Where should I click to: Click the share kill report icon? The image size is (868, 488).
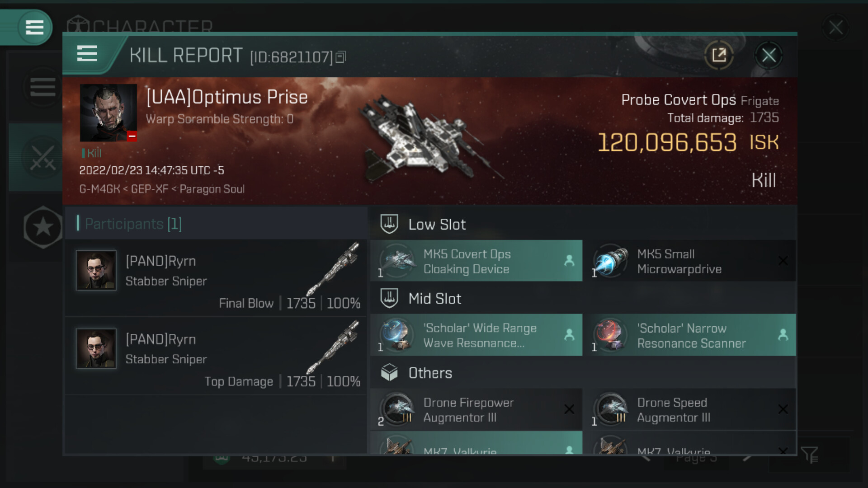tap(718, 56)
